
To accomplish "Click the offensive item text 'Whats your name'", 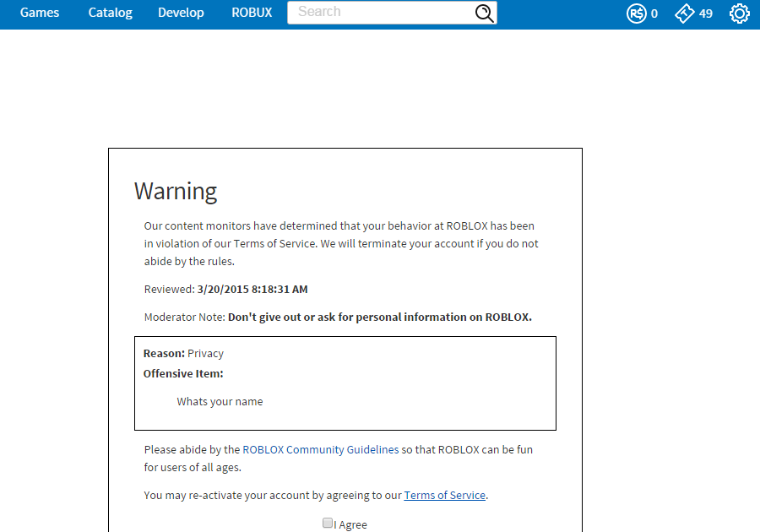I will pyautogui.click(x=220, y=402).
